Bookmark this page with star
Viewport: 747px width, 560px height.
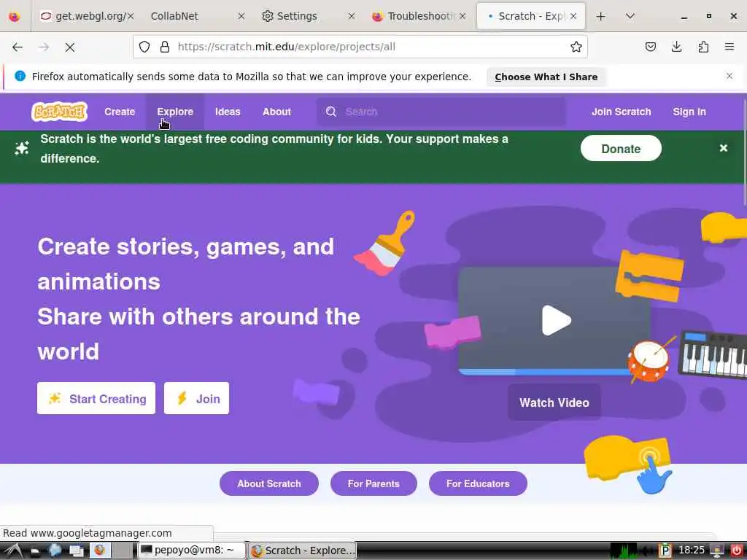[x=576, y=47]
